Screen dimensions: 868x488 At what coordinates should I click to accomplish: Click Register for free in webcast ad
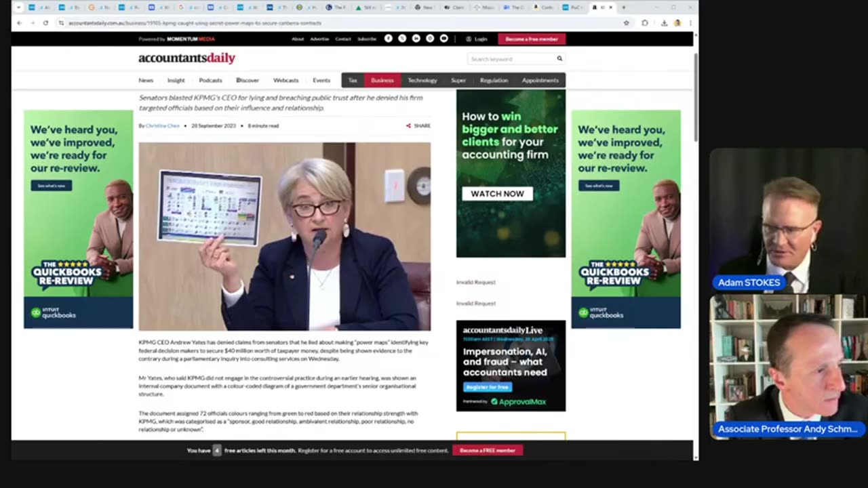488,387
